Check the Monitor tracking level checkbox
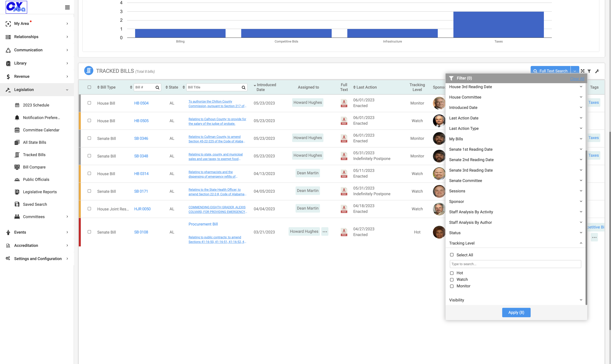This screenshot has height=364, width=611. coord(452,286)
